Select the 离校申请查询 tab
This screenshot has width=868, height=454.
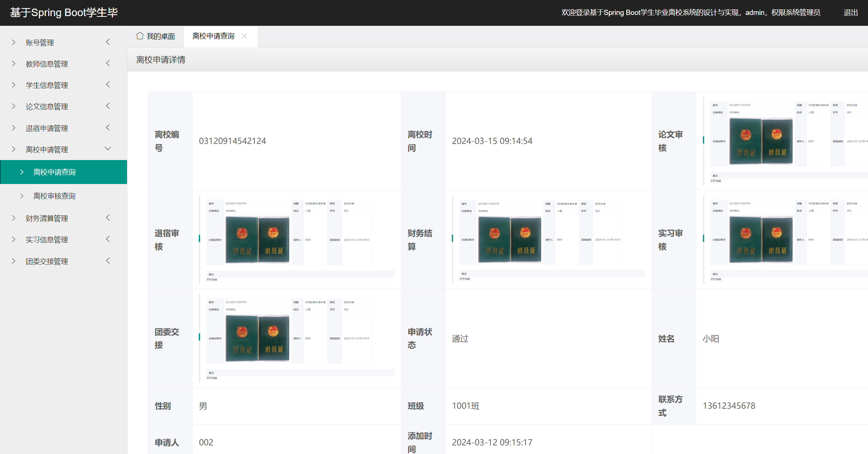[x=213, y=36]
